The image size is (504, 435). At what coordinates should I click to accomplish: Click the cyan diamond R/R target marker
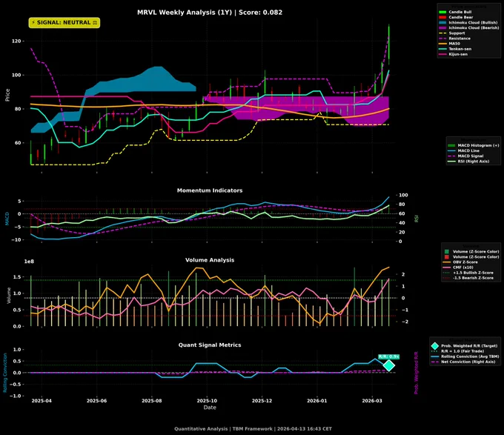point(389,365)
